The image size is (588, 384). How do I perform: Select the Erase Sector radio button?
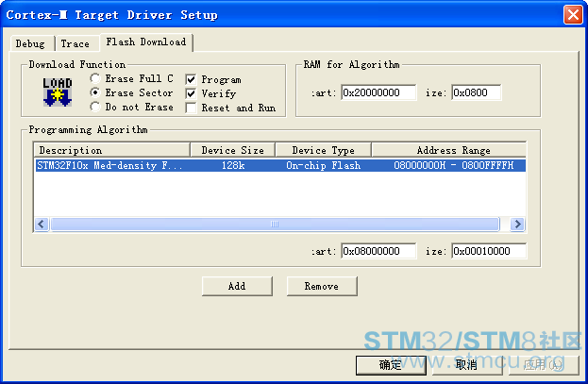point(95,92)
